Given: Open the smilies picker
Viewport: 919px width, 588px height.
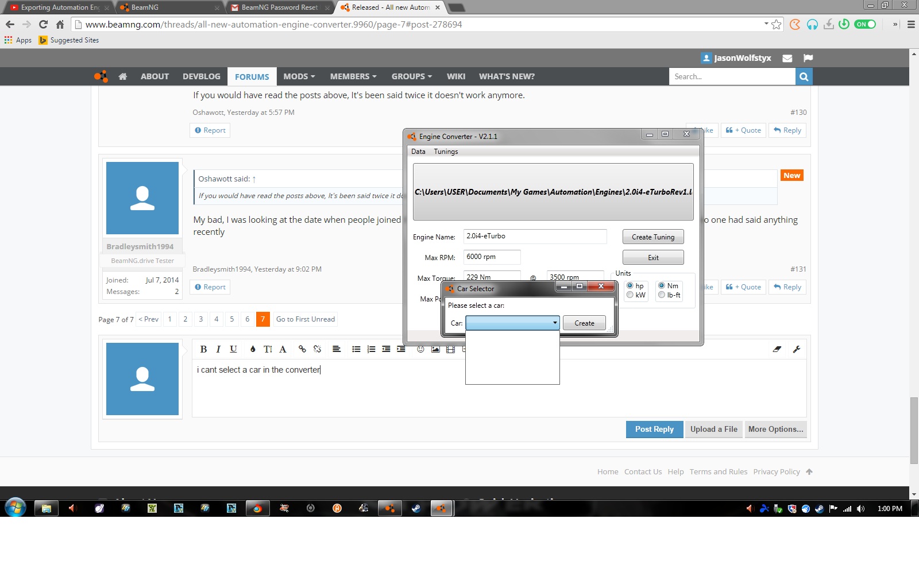Looking at the screenshot, I should pyautogui.click(x=420, y=349).
